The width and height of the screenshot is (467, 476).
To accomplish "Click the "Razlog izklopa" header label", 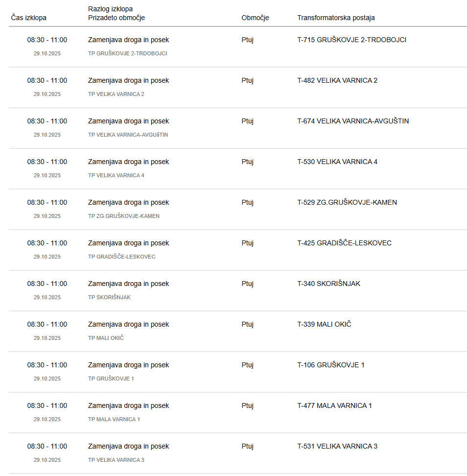I will click(x=110, y=9).
